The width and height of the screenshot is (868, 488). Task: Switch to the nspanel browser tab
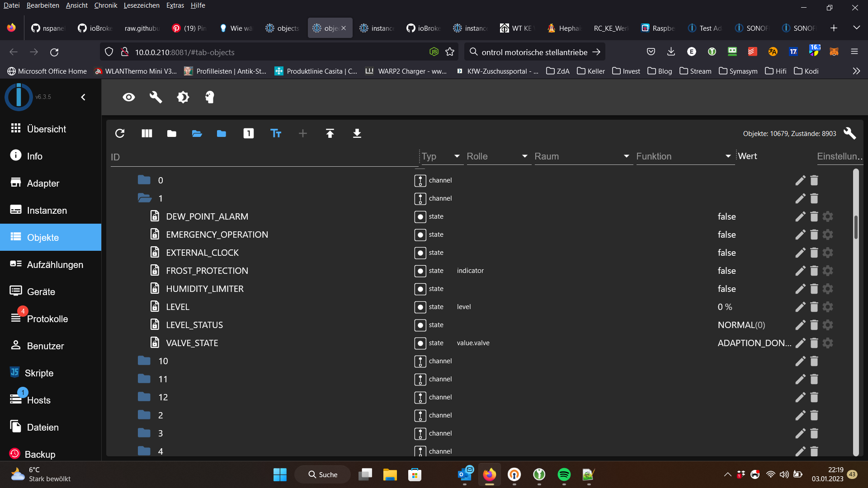pos(48,28)
